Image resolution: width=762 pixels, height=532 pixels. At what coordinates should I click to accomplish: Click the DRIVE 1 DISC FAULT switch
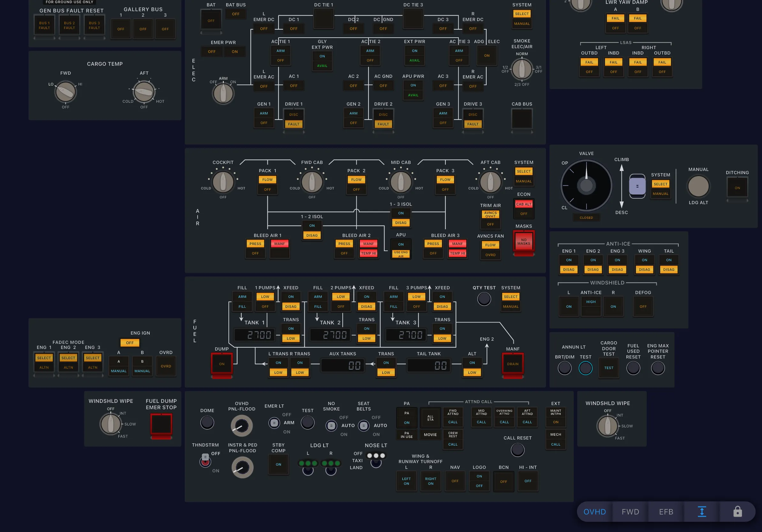pos(293,119)
